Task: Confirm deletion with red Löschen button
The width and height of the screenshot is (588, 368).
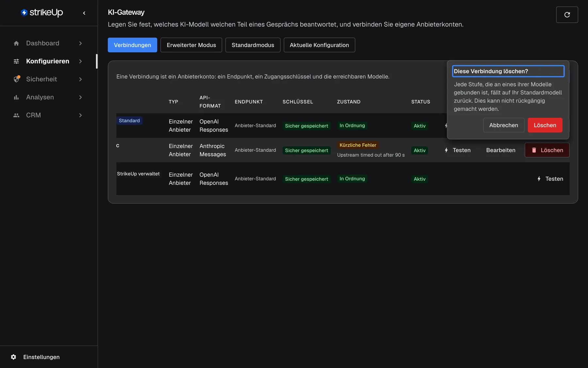Action: point(545,125)
